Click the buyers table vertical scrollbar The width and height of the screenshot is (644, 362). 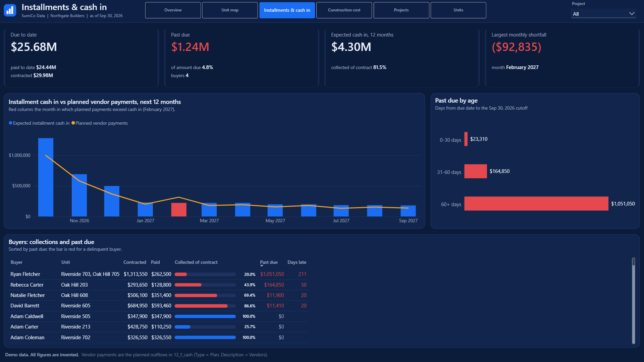633,300
